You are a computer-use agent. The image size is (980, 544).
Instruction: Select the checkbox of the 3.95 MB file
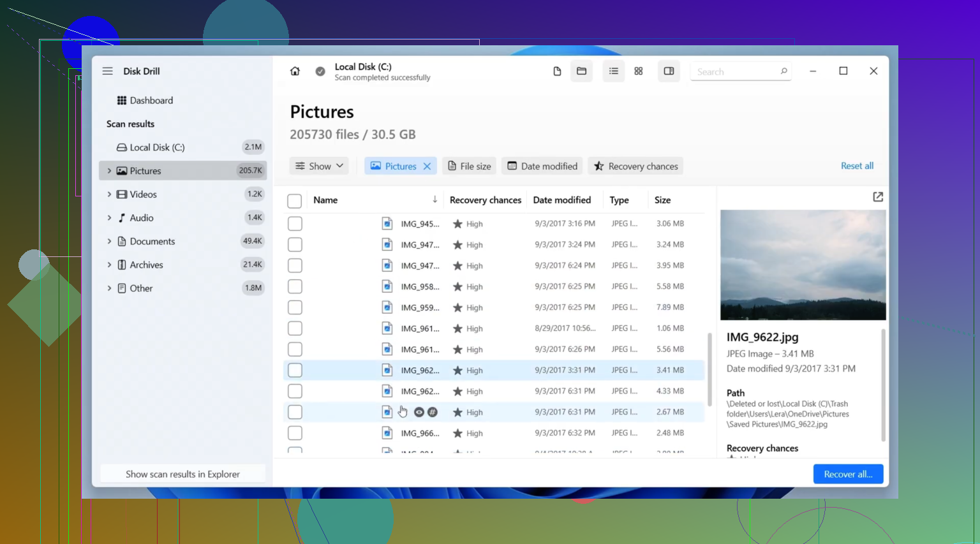(x=295, y=265)
